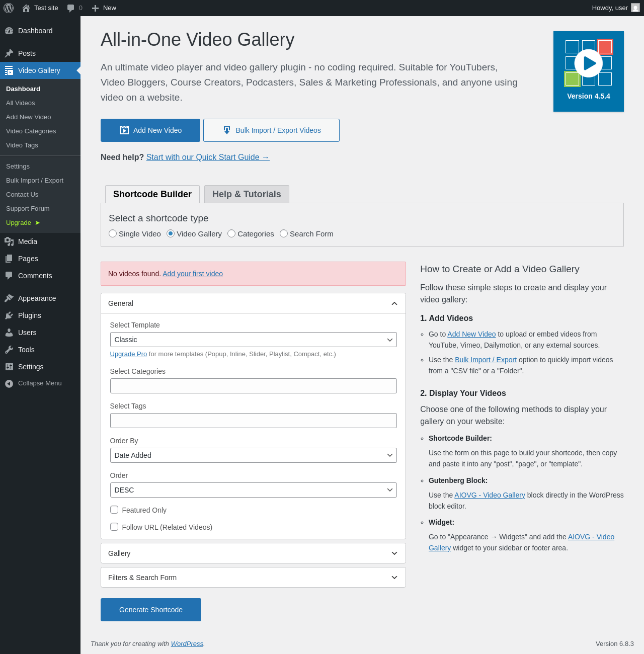This screenshot has width=644, height=654.
Task: Click the Tools wrench icon
Action: 9,350
